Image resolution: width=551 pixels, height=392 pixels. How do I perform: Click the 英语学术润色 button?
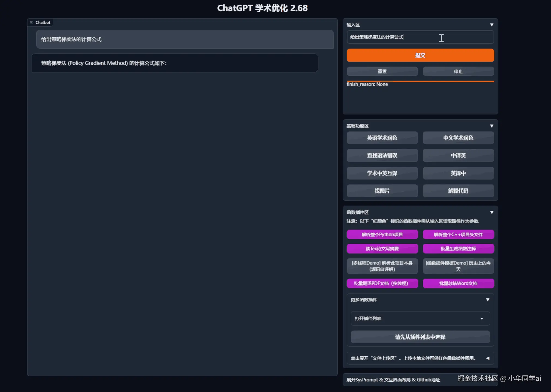[x=382, y=138]
